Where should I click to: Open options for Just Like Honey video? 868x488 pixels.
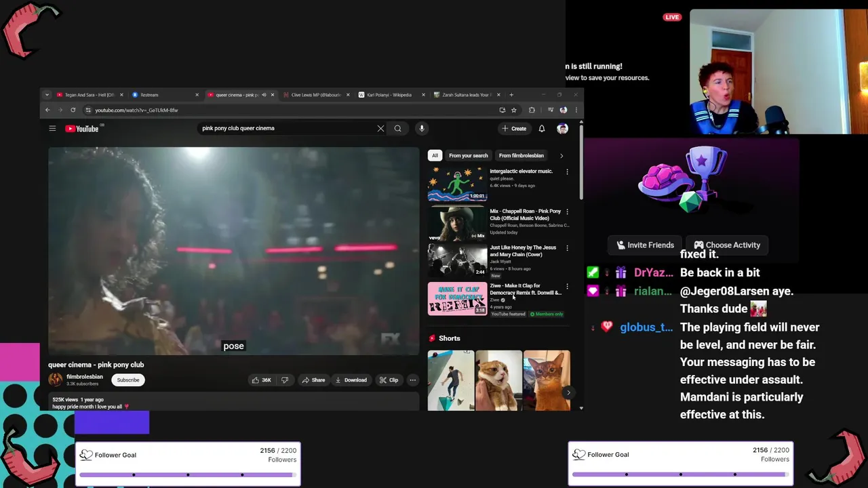(567, 249)
